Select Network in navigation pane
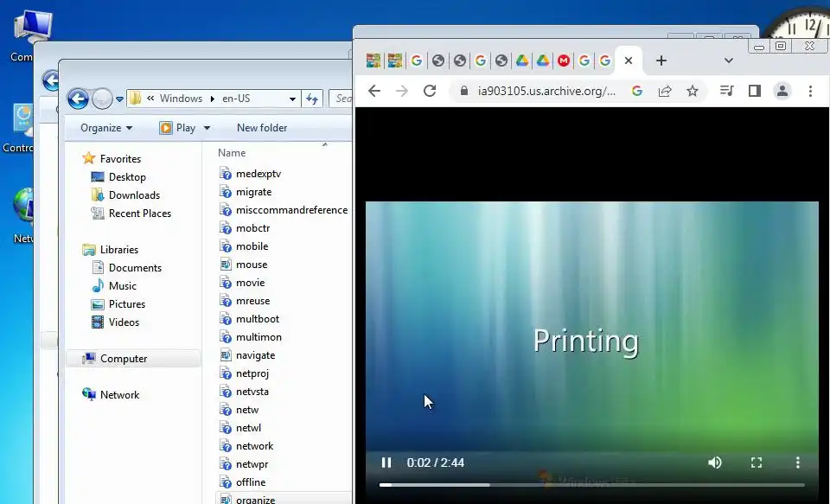The image size is (830, 504). pyautogui.click(x=119, y=395)
